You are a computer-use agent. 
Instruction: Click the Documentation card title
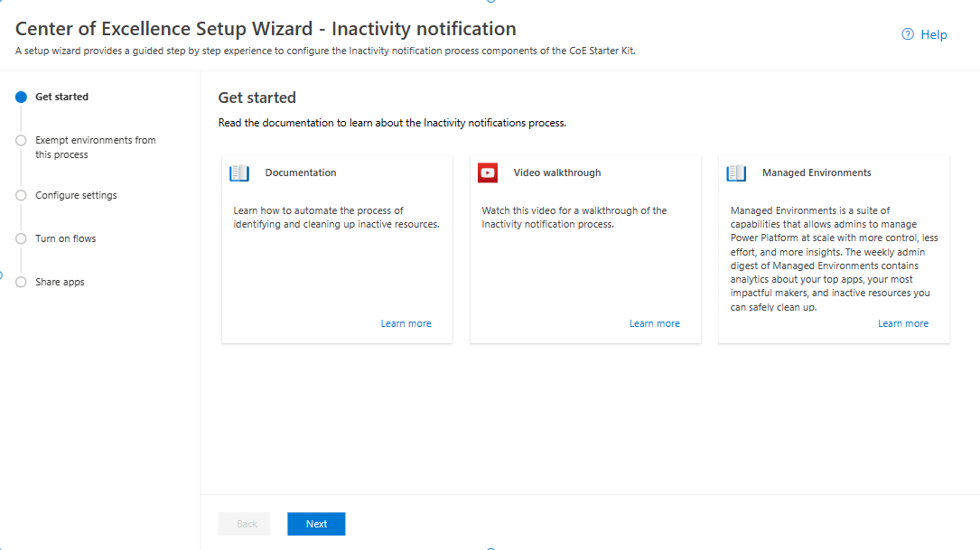pos(301,172)
